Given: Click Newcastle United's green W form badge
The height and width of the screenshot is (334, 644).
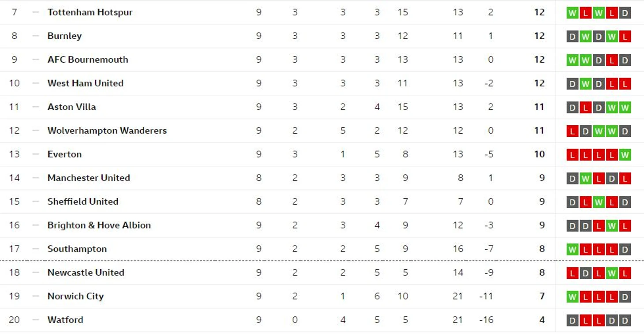Looking at the screenshot, I should 611,273.
